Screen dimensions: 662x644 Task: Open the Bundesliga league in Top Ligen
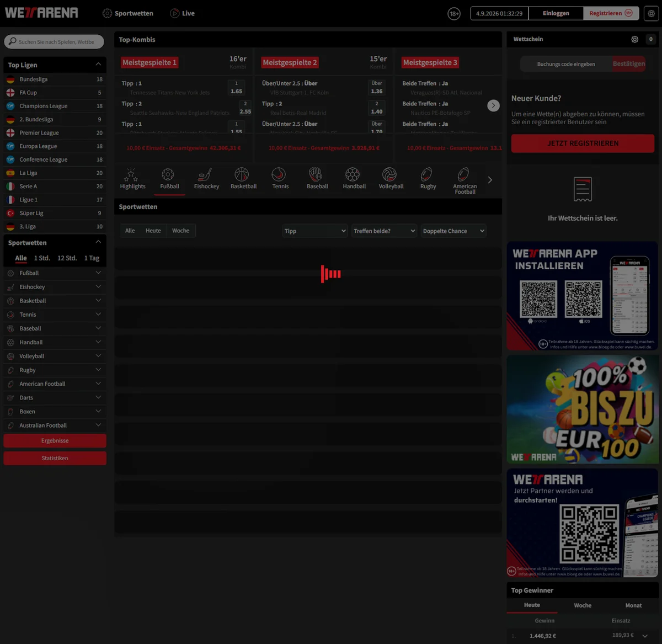point(55,79)
